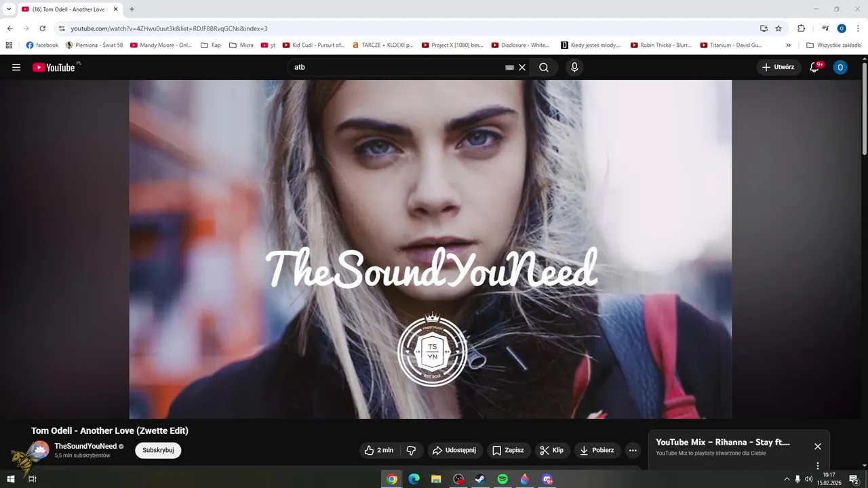Expand the Rap bookmarks folder
The image size is (868, 488).
[211, 45]
